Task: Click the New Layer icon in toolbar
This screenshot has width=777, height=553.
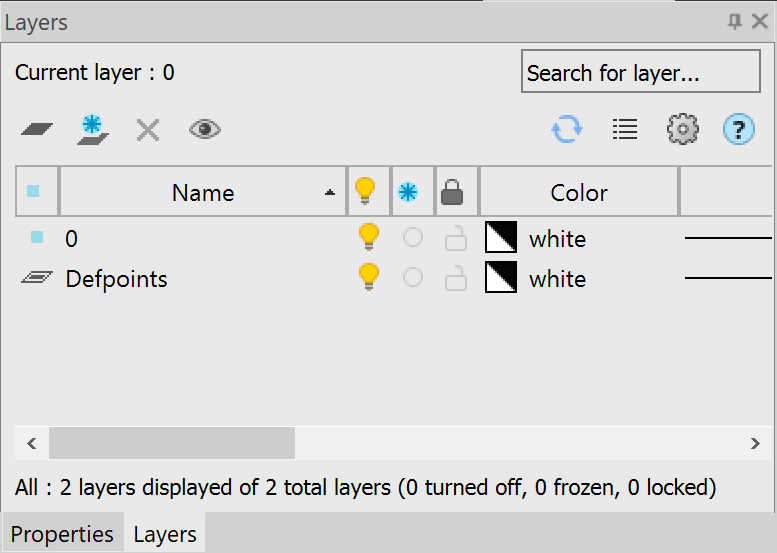Action: [37, 130]
